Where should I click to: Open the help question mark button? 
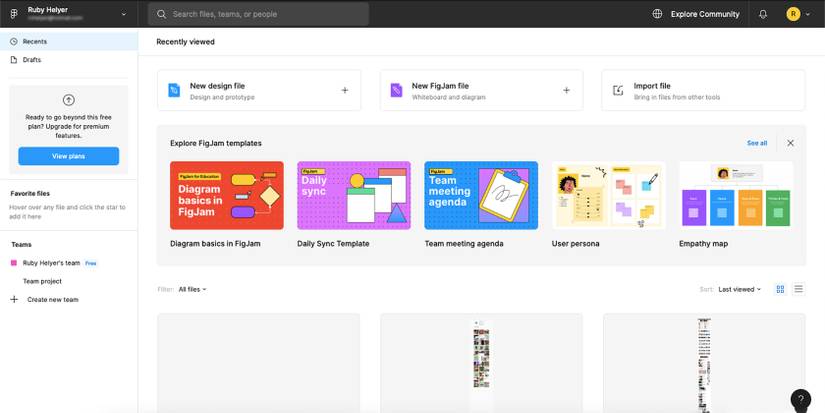[801, 400]
